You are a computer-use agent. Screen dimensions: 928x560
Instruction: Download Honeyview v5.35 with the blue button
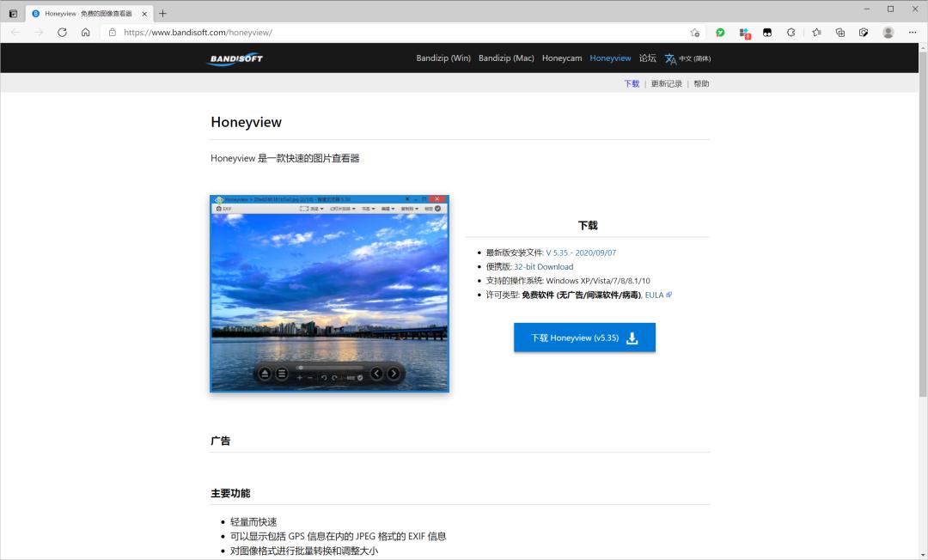[584, 337]
